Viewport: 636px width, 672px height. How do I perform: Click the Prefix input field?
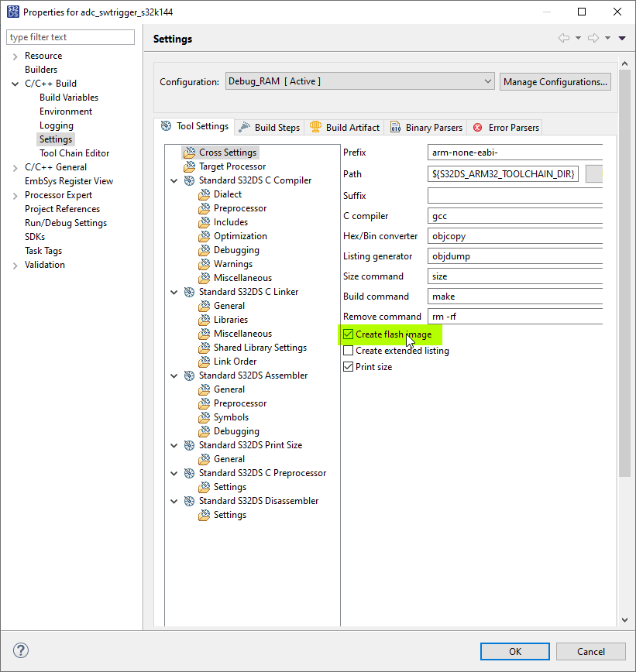[515, 153]
